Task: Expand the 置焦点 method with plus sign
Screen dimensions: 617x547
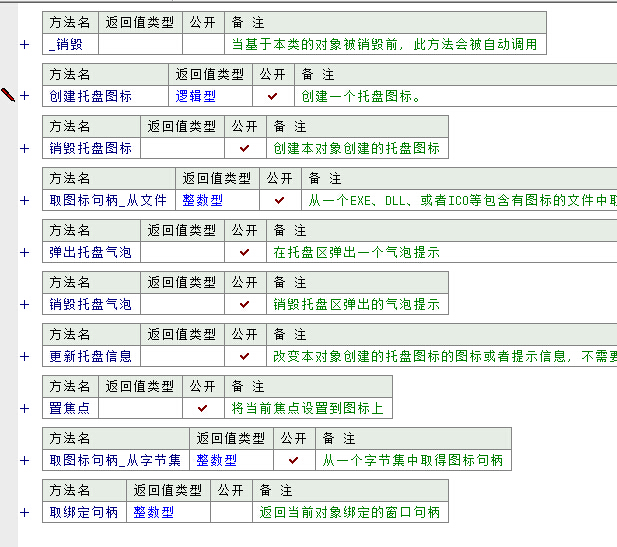Action: point(24,408)
